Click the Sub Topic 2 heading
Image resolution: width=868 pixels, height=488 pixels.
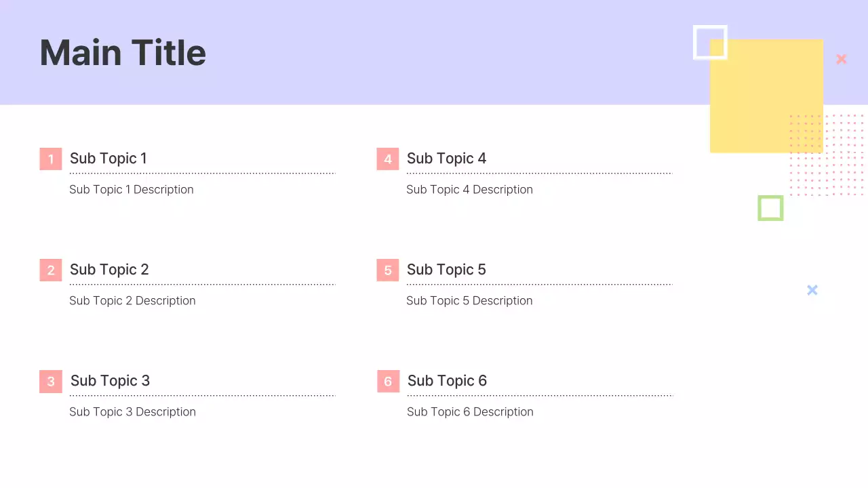pos(109,270)
